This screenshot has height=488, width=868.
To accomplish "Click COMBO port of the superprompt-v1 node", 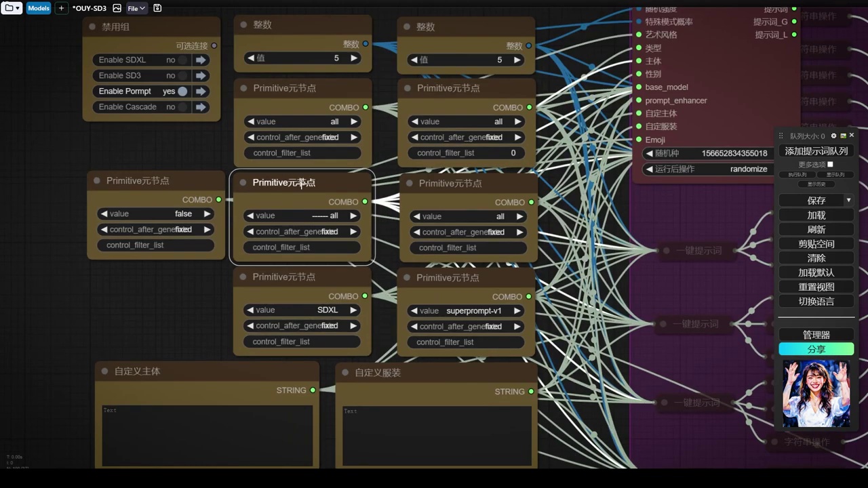I will (529, 296).
